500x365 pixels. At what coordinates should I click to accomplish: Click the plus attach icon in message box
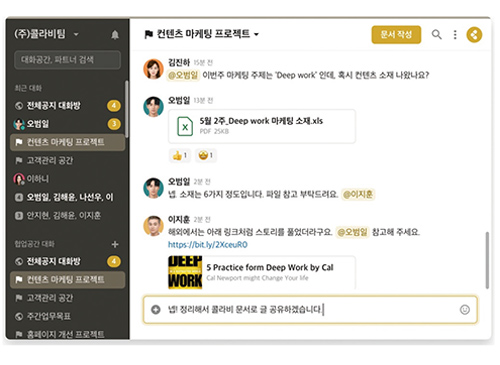(156, 310)
